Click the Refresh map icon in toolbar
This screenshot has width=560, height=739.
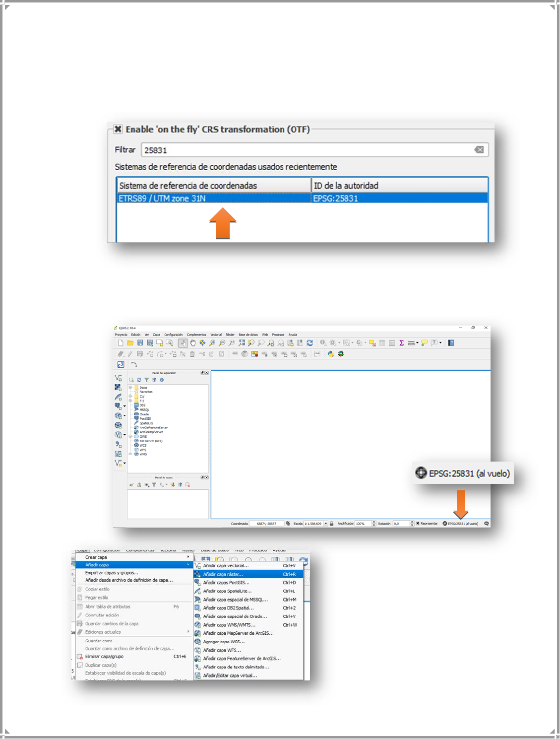click(310, 343)
